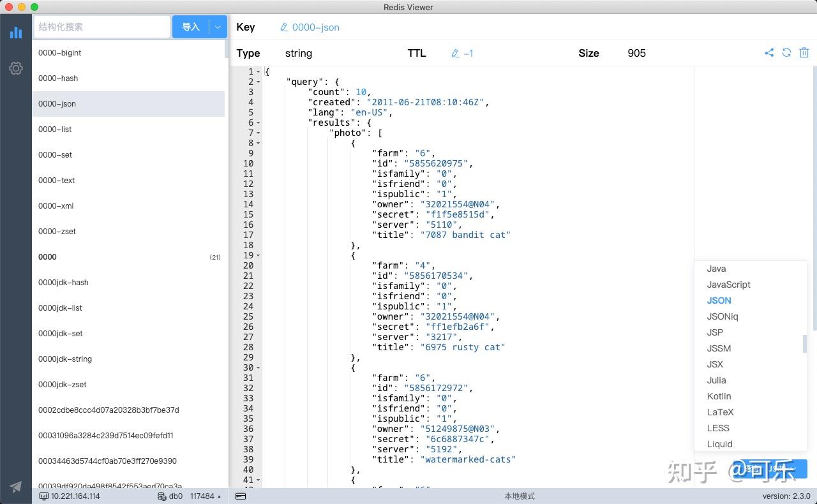Select the bar chart icon in sidebar

point(15,33)
